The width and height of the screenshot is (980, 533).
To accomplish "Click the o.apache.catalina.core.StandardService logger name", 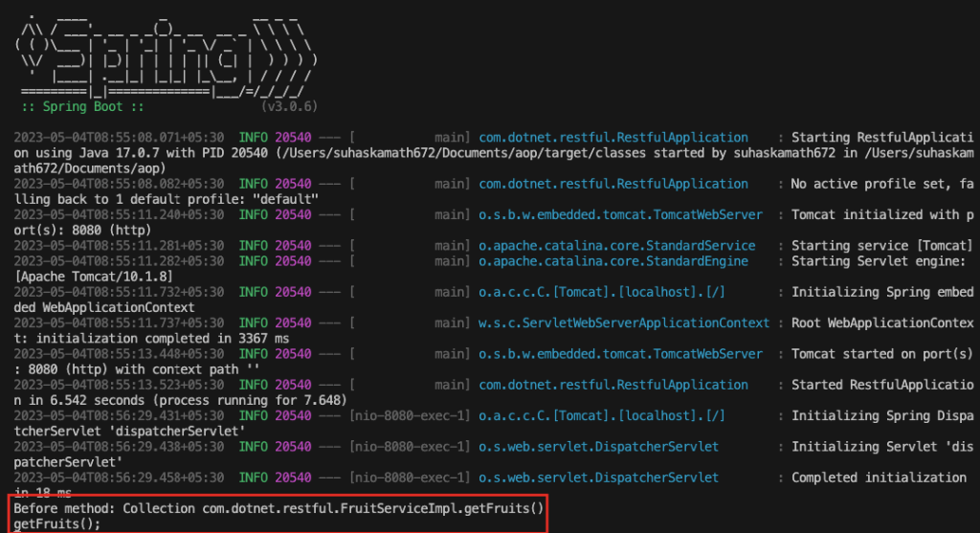I will coord(616,246).
